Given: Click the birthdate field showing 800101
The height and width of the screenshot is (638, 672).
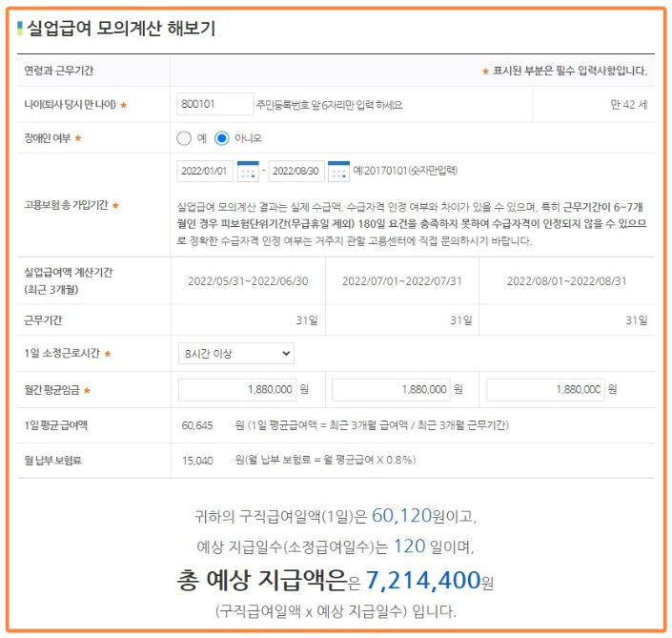Looking at the screenshot, I should (x=215, y=104).
